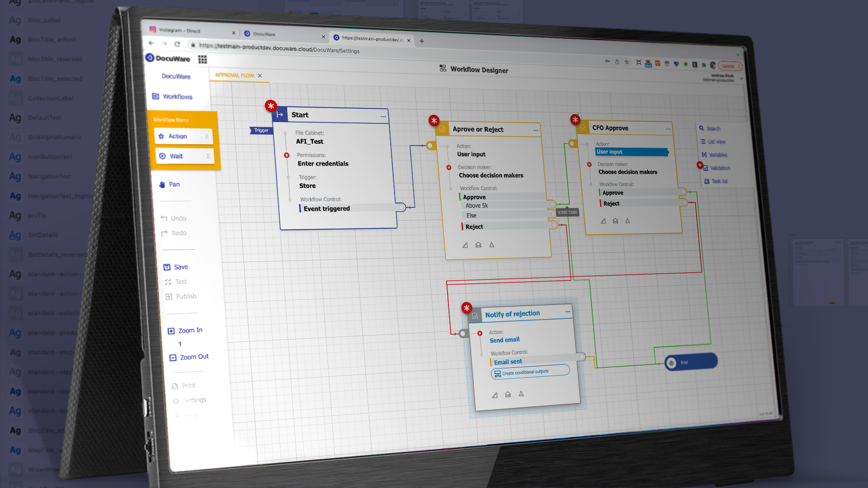The image size is (868, 488).
Task: Open Start node three-dot options menu
Action: point(383,117)
